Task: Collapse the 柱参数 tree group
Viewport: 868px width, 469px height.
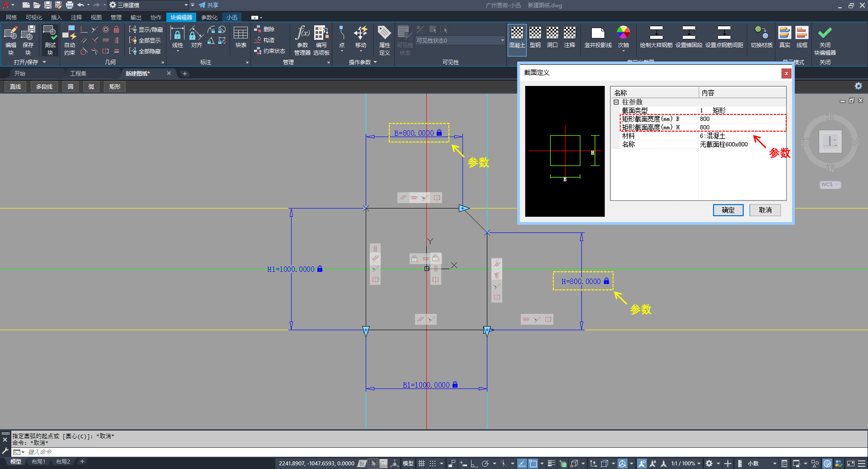Action: pos(616,102)
